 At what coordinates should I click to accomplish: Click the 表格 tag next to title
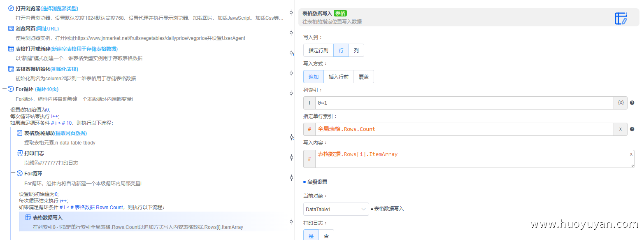[340, 13]
